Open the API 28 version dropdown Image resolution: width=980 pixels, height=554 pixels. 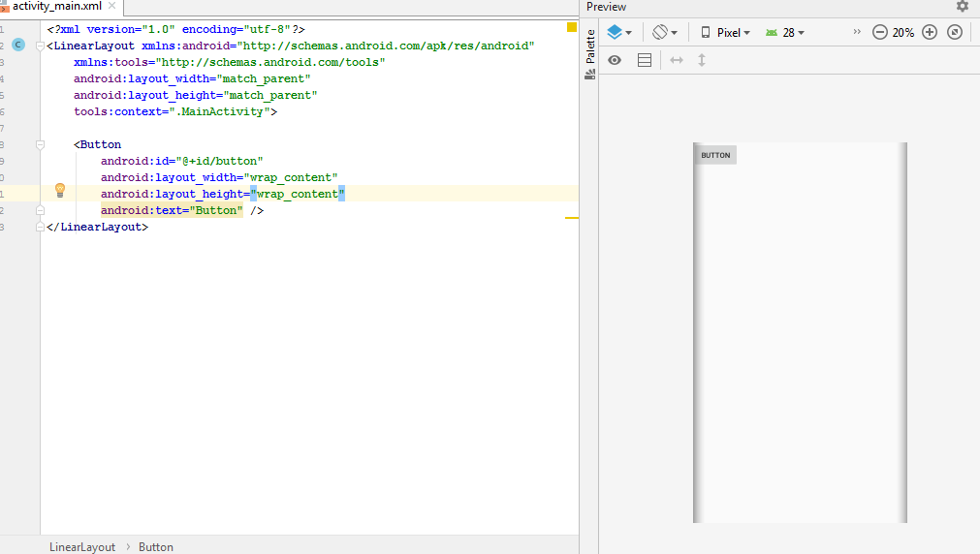point(785,32)
